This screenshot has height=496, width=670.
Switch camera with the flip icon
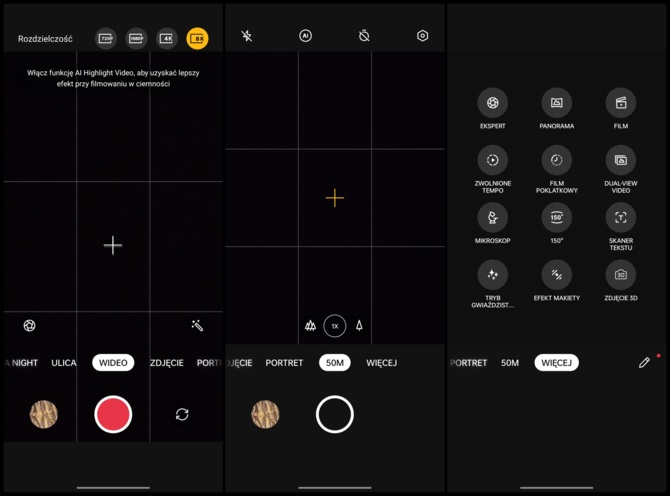point(182,414)
